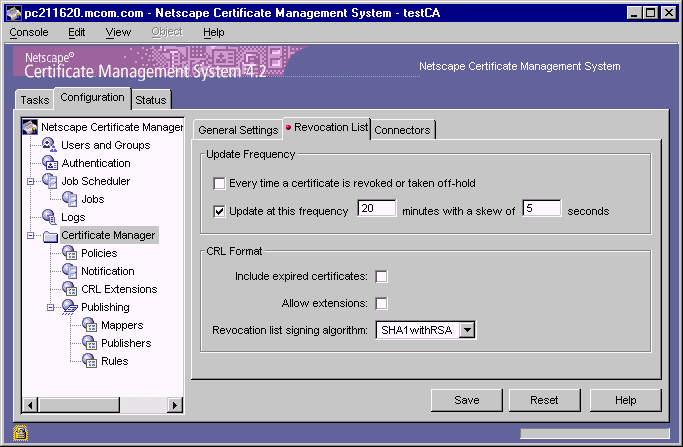Click the Help button
Viewport: 683px width, 447px height.
tap(626, 400)
